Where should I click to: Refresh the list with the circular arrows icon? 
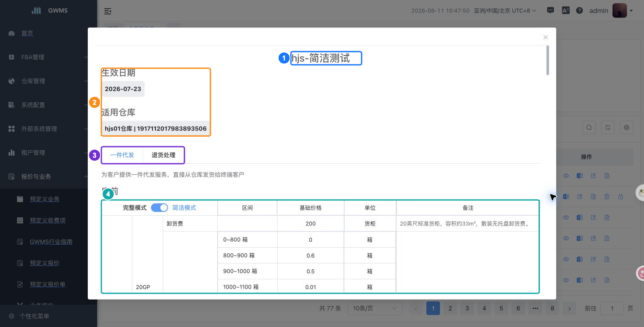click(607, 127)
